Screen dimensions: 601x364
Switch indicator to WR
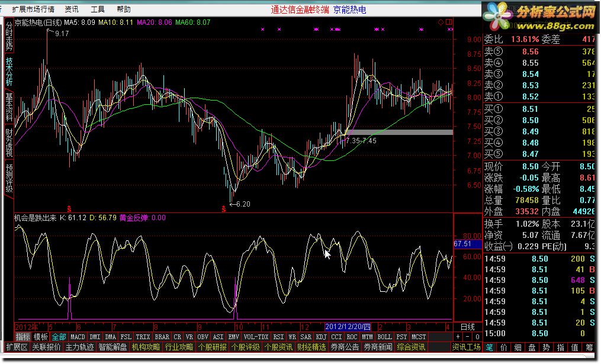click(x=293, y=337)
